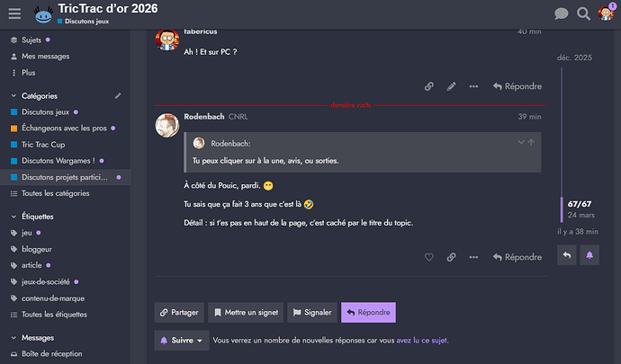Screen dimensions: 621x364
Task: Click the timeline reply arrow button
Action: click(567, 255)
